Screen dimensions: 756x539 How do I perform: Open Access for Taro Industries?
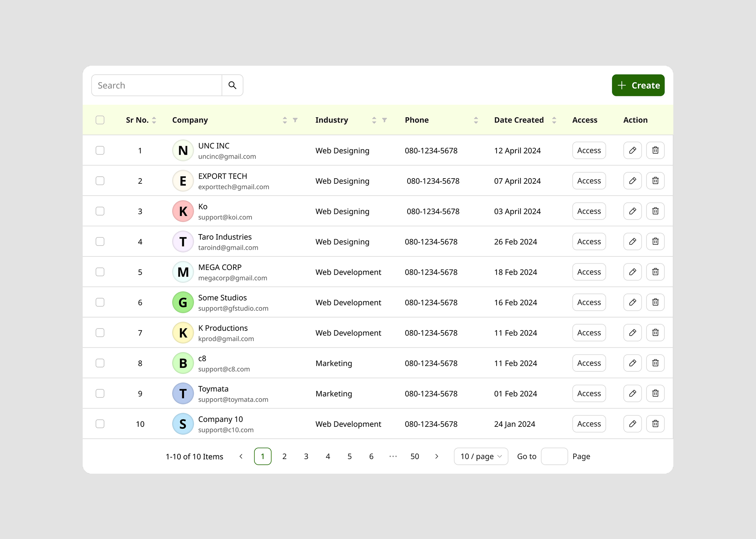coord(589,241)
